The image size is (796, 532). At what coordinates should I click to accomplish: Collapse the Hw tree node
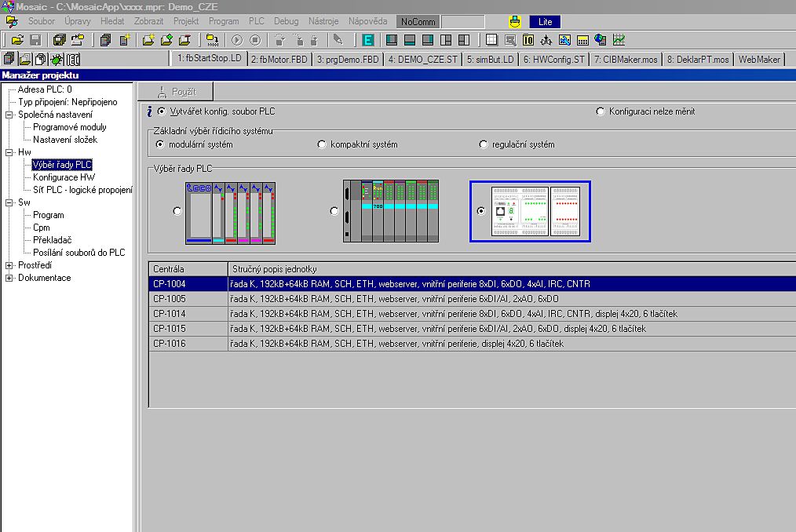pyautogui.click(x=9, y=152)
